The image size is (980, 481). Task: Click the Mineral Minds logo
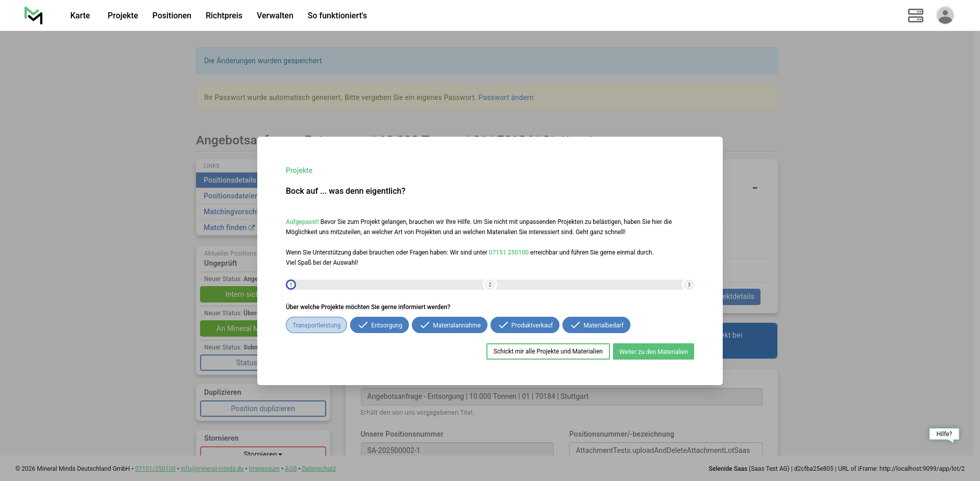pyautogui.click(x=34, y=15)
